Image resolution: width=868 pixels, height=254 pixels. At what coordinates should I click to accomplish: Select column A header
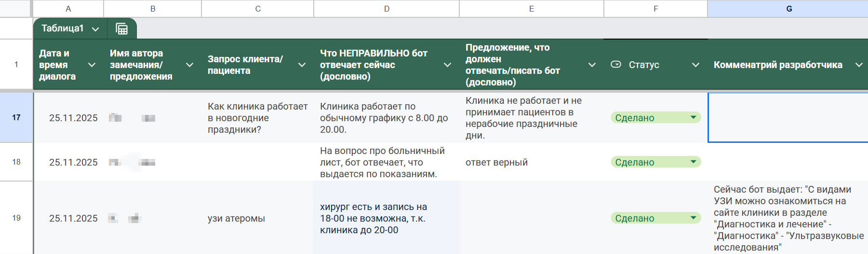[68, 9]
